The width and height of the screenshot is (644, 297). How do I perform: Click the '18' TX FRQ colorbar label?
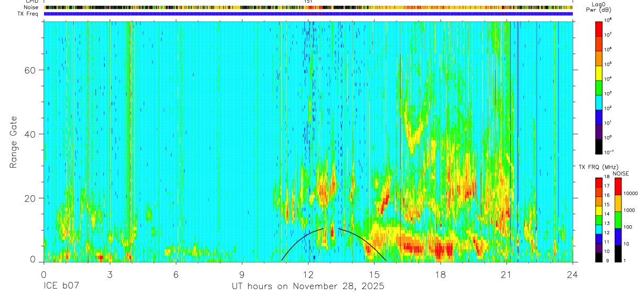coord(608,178)
